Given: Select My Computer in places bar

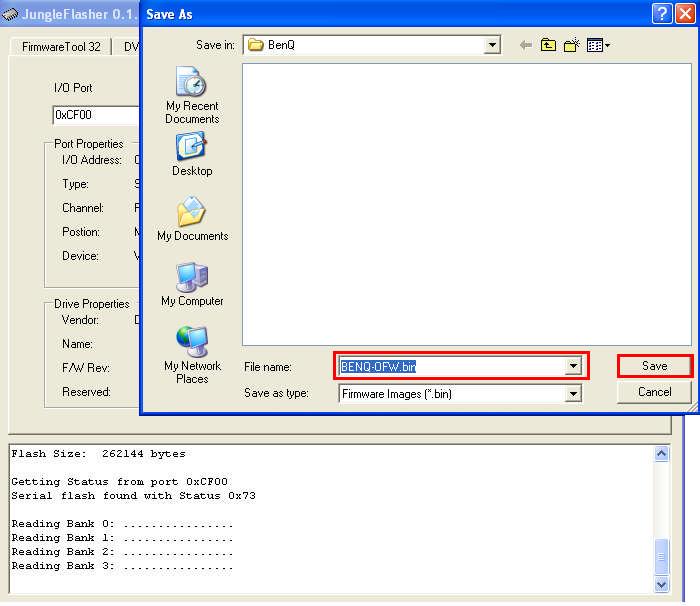Looking at the screenshot, I should tap(192, 284).
